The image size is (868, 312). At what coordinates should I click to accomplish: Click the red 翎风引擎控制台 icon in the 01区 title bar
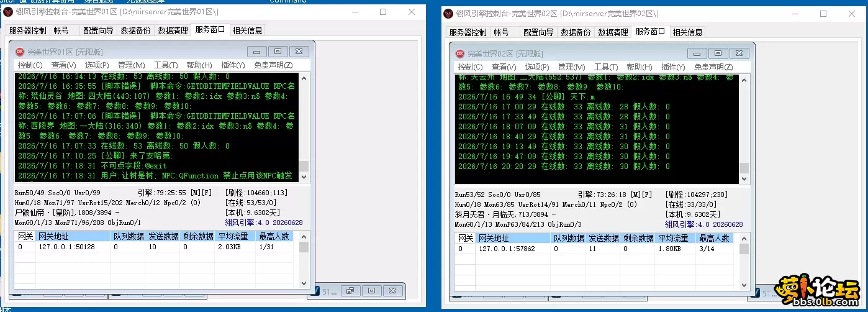click(9, 12)
